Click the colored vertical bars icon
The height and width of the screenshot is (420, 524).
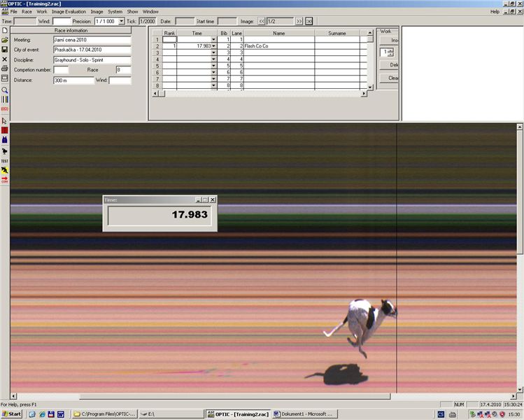point(5,99)
